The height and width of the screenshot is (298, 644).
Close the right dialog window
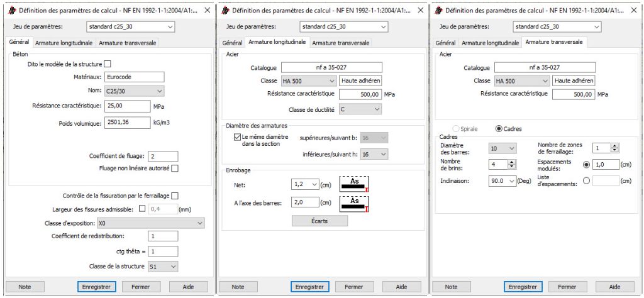click(634, 11)
